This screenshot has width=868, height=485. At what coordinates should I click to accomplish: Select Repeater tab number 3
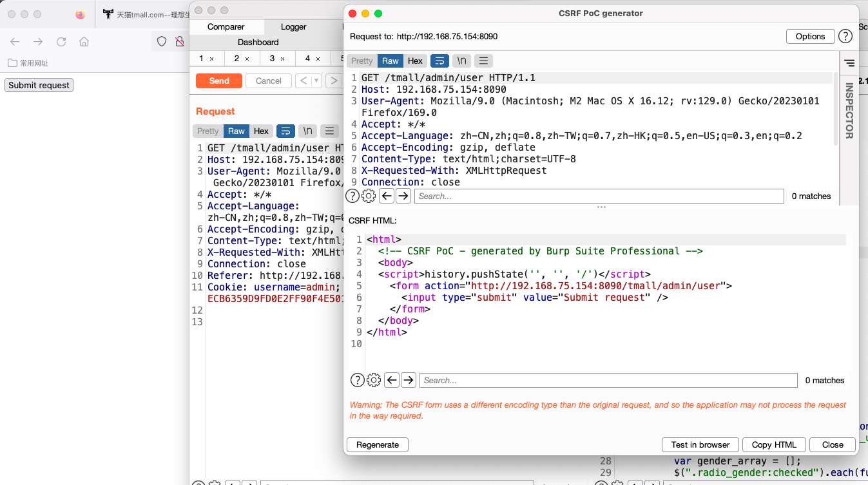pos(273,58)
